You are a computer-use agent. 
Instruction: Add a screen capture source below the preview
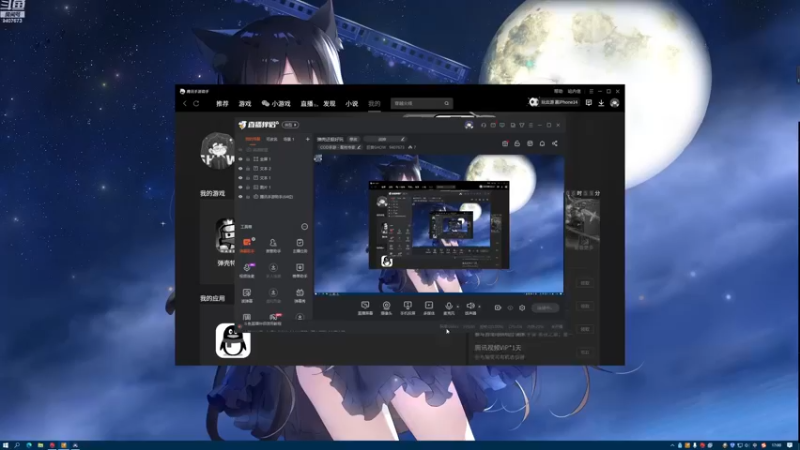365,308
